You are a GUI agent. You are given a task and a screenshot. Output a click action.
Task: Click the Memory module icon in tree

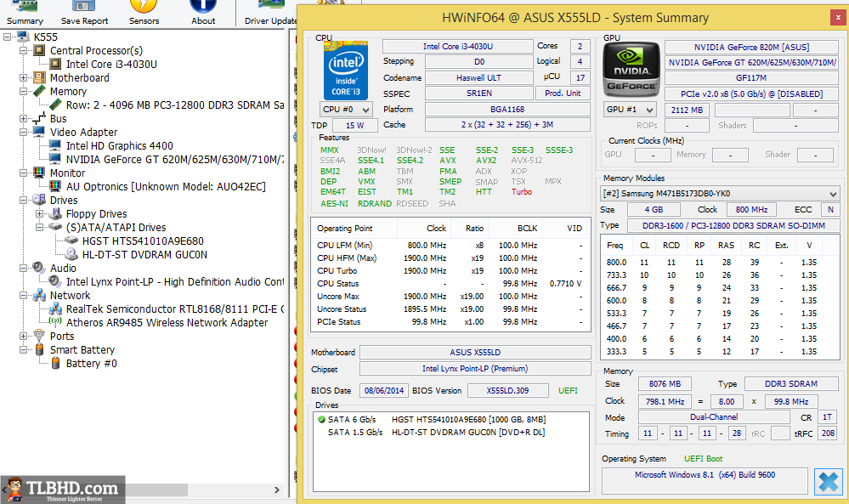[x=39, y=91]
